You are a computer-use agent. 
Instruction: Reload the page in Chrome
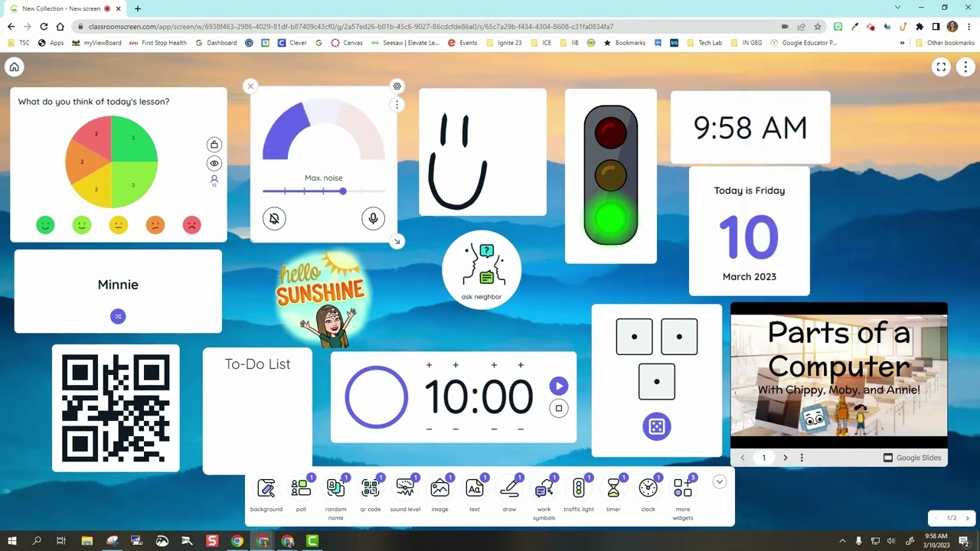pyautogui.click(x=44, y=27)
